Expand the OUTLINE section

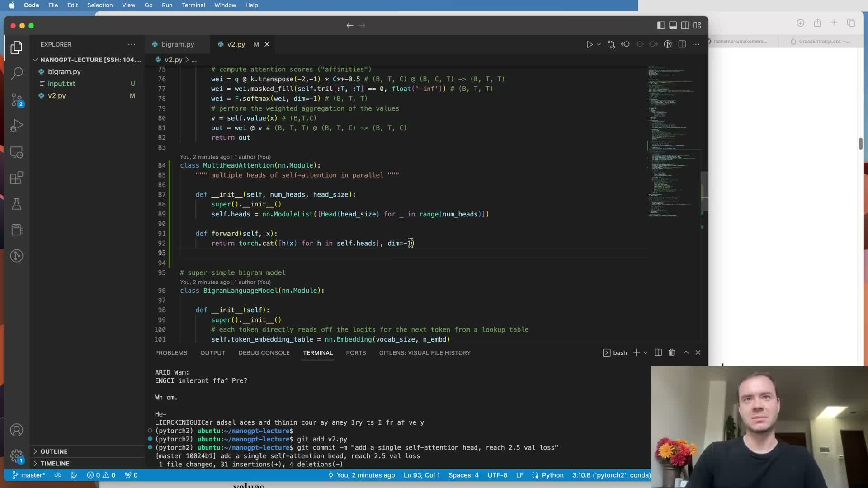54,451
